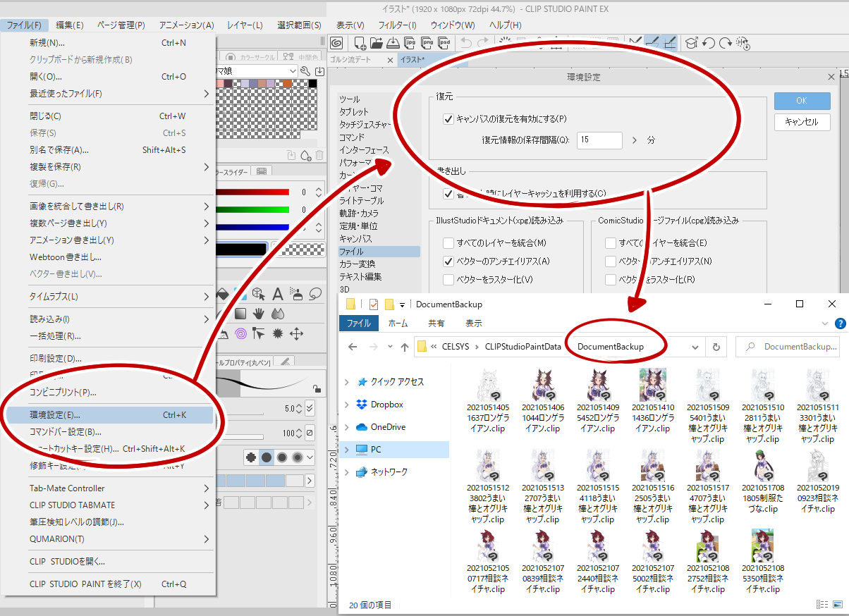Select the Fill bucket tool
This screenshot has height=616, width=849.
[x=222, y=294]
